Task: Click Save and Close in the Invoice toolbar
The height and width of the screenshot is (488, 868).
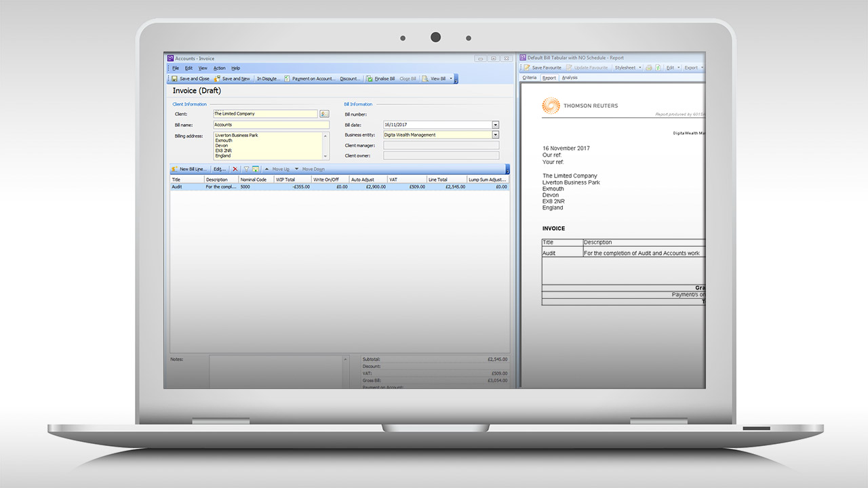Action: [191, 79]
